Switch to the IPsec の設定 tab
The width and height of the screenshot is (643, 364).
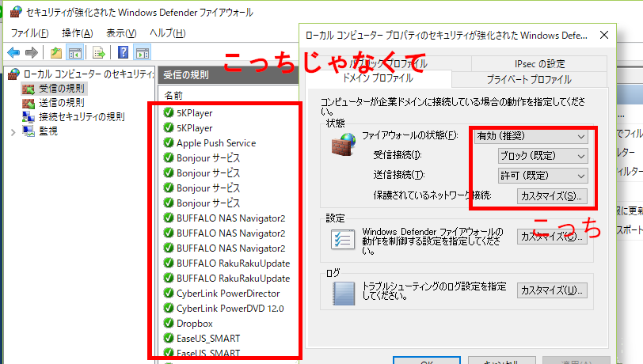pos(539,63)
